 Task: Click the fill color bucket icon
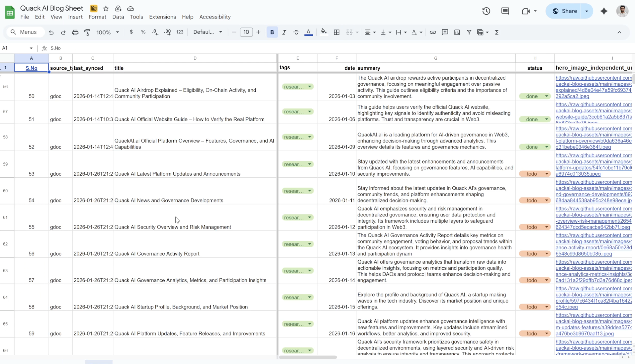point(324,32)
